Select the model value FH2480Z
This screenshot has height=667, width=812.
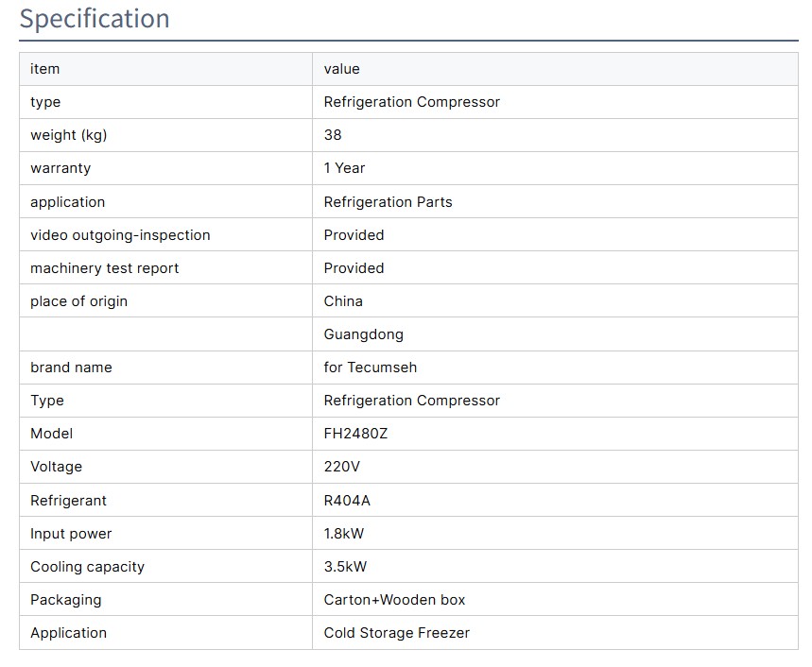[355, 434]
